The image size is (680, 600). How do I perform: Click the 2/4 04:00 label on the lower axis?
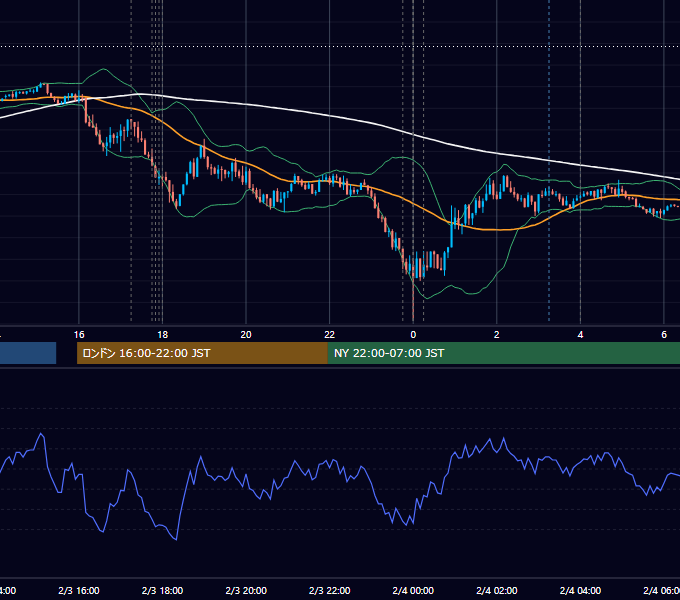[x=580, y=591]
